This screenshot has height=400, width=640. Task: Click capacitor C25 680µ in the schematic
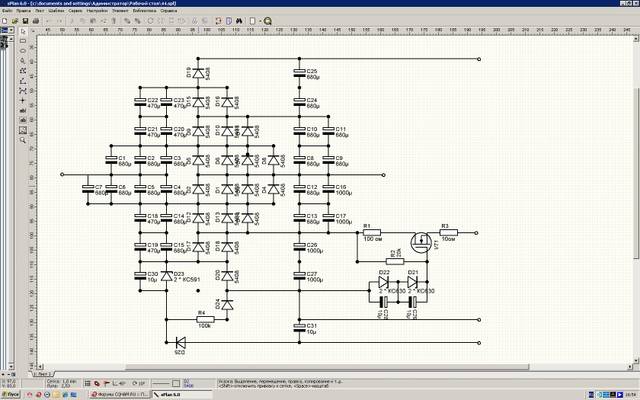[299, 73]
